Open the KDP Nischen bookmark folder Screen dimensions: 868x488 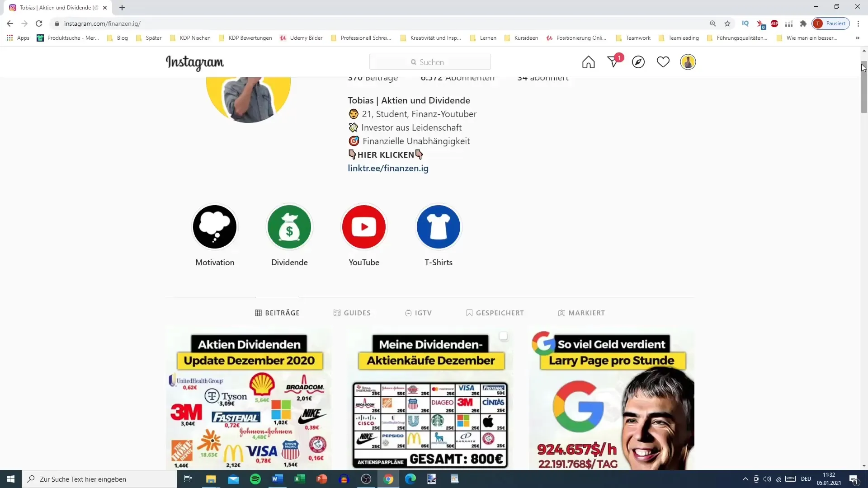pyautogui.click(x=190, y=38)
